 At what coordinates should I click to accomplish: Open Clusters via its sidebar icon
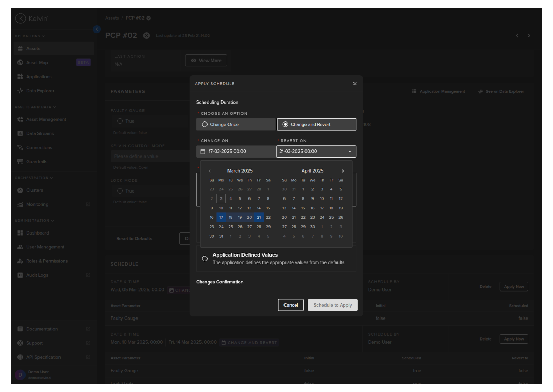point(20,190)
